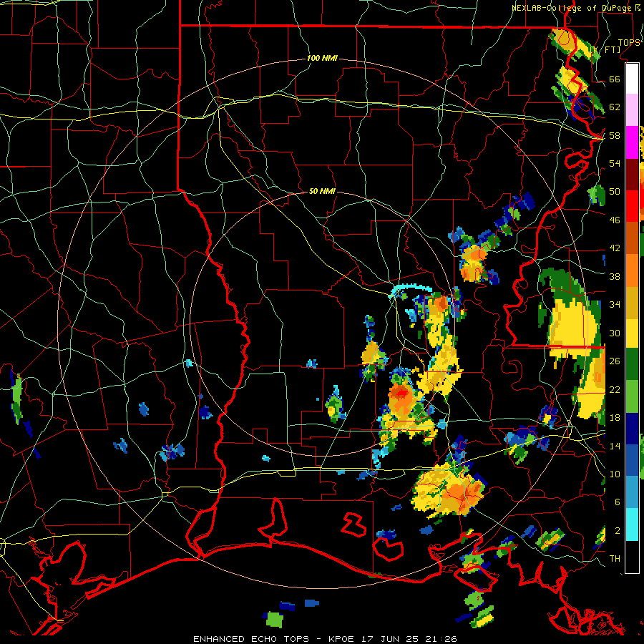This screenshot has height=644, width=644.
Task: Pick the cyan legend swatch
Action: 632,525
